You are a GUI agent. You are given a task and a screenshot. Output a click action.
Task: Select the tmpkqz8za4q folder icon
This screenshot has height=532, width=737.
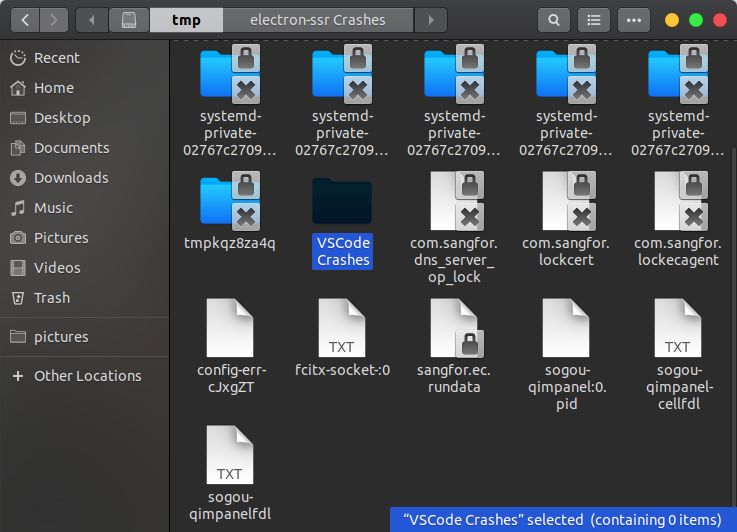pos(230,201)
